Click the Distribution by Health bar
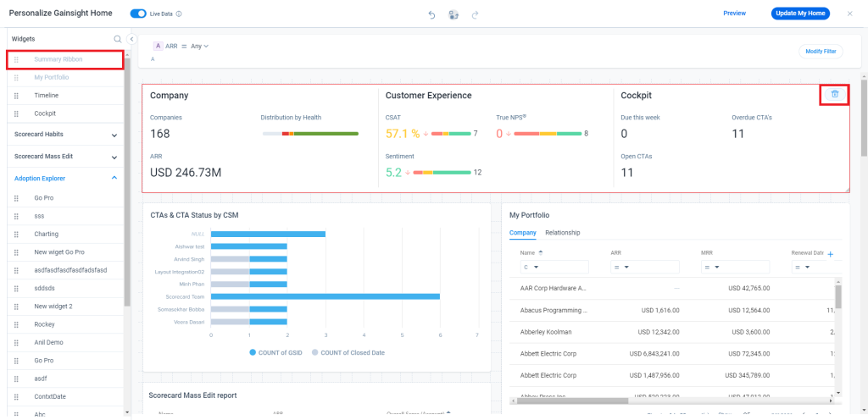Viewport: 868px width, 420px height. pos(310,134)
